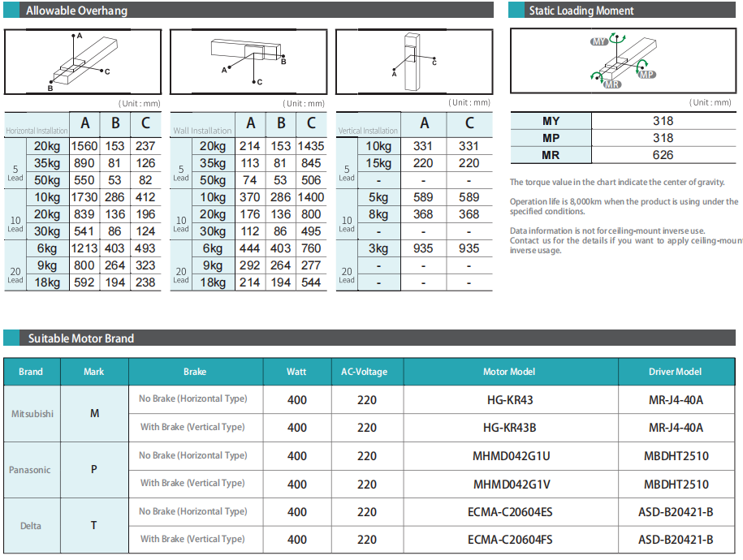Screen dimensions: 743x560
Task: Click the MHMD042G1U motor model cell
Action: [x=509, y=456]
